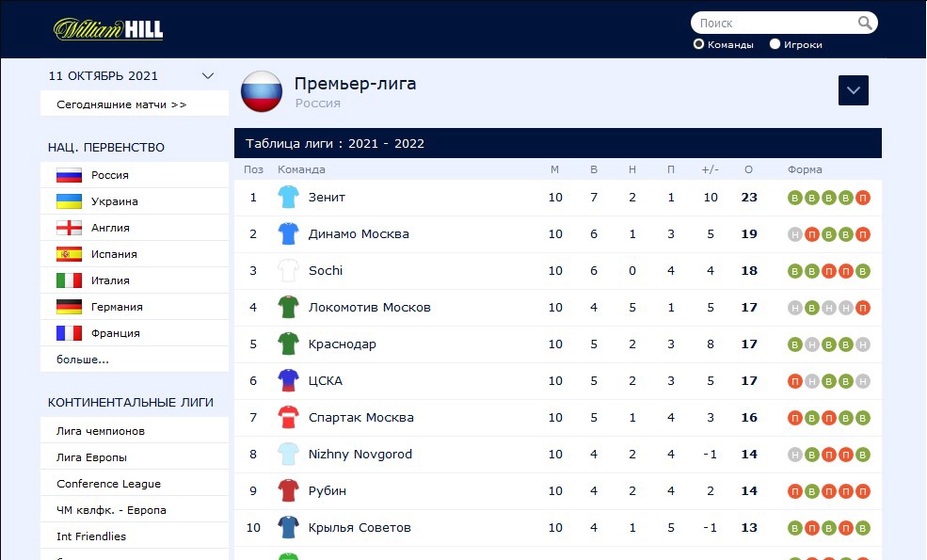This screenshot has width=927, height=560.
Task: Click the Spartak Moscow red jersey icon
Action: click(x=288, y=418)
